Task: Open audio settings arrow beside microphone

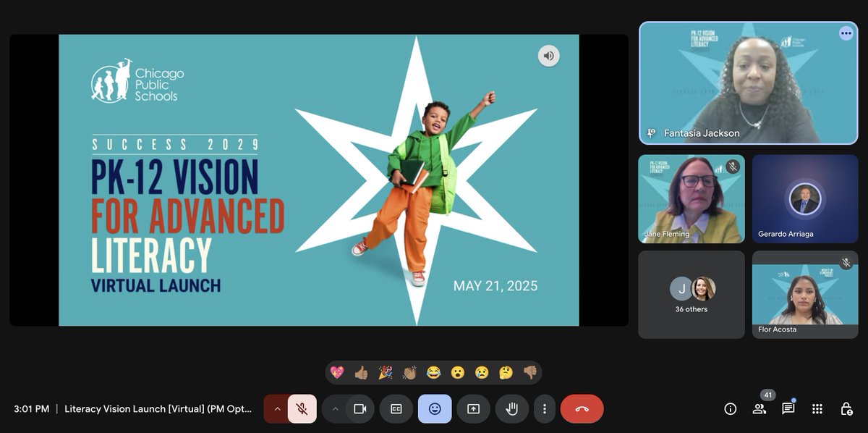Action: pyautogui.click(x=276, y=409)
